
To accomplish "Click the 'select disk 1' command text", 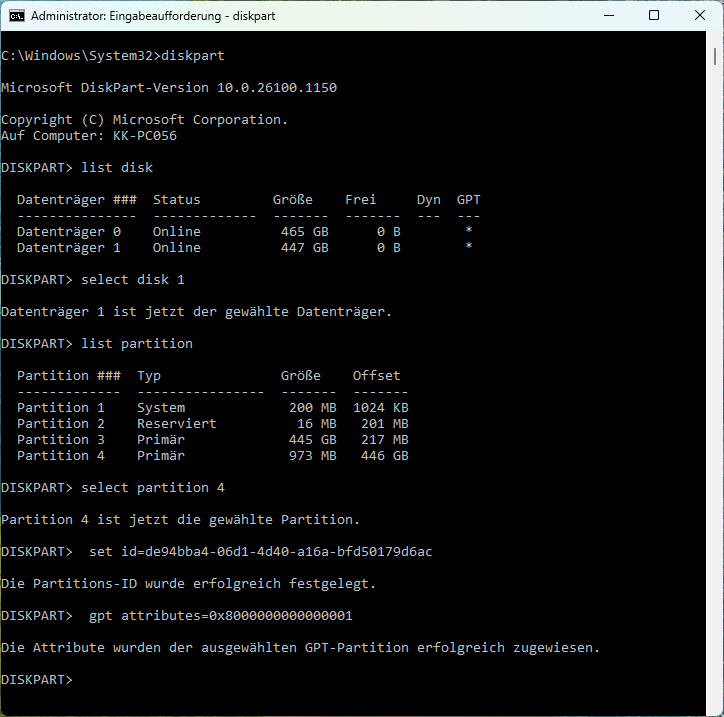I will pyautogui.click(x=133, y=280).
